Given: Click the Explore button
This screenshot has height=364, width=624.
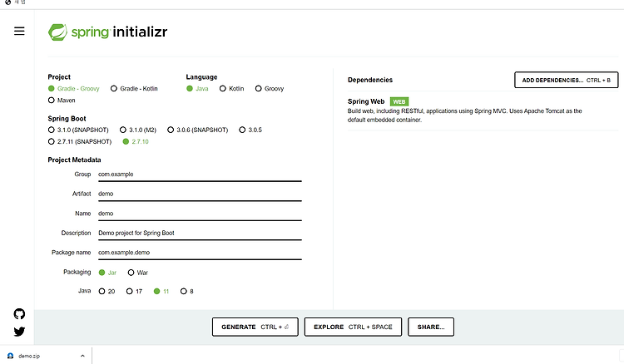Looking at the screenshot, I should click(x=353, y=327).
